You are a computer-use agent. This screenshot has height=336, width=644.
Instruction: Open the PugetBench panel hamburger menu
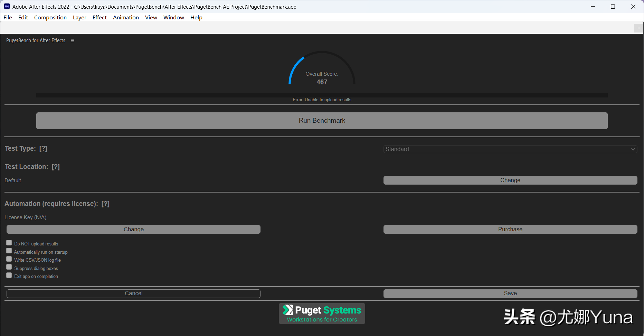(73, 40)
